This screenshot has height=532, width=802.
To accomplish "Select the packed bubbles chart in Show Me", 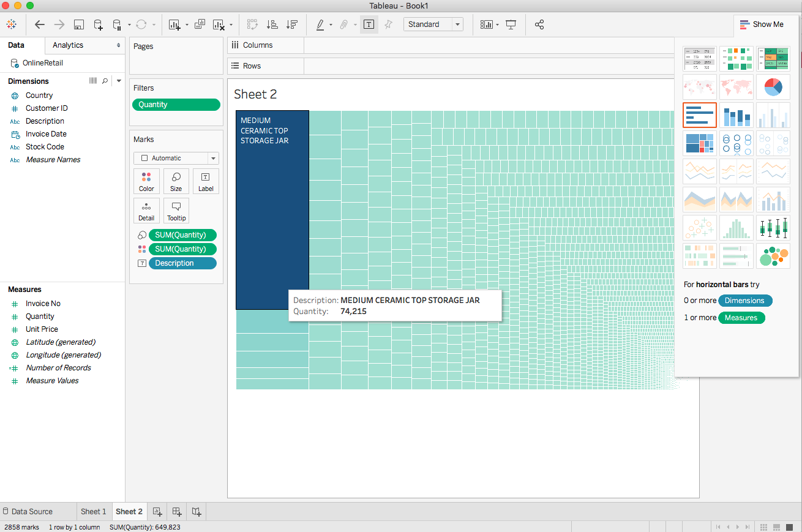I will pos(773,256).
